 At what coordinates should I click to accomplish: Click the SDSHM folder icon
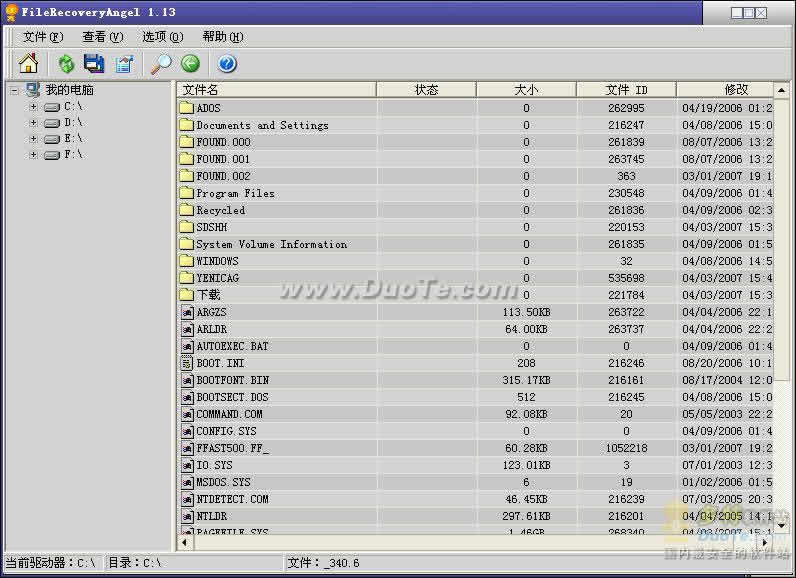point(187,227)
